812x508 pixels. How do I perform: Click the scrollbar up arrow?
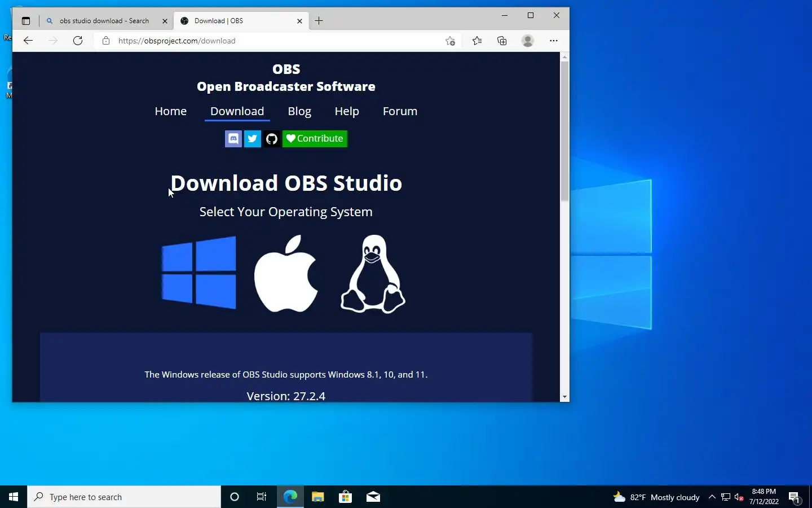564,57
